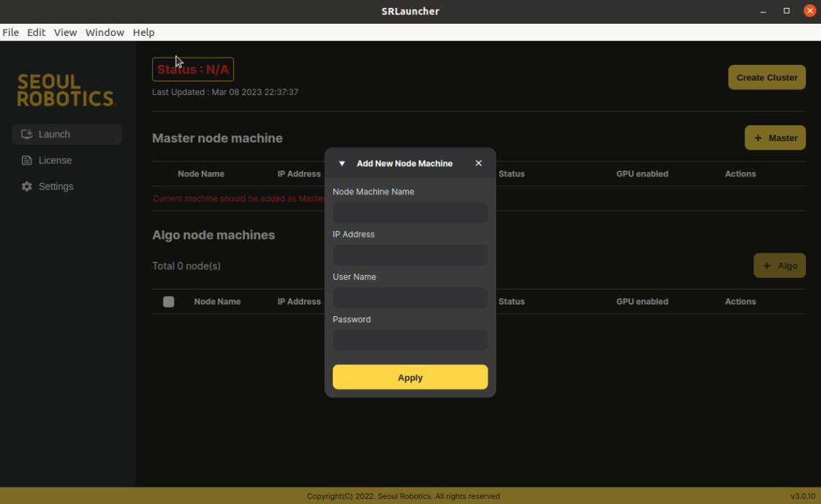
Task: Click the Create Cluster button
Action: click(x=766, y=78)
